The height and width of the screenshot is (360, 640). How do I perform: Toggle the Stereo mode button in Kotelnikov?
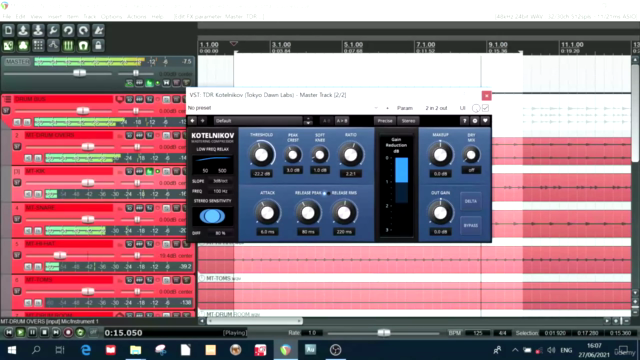[x=408, y=121]
